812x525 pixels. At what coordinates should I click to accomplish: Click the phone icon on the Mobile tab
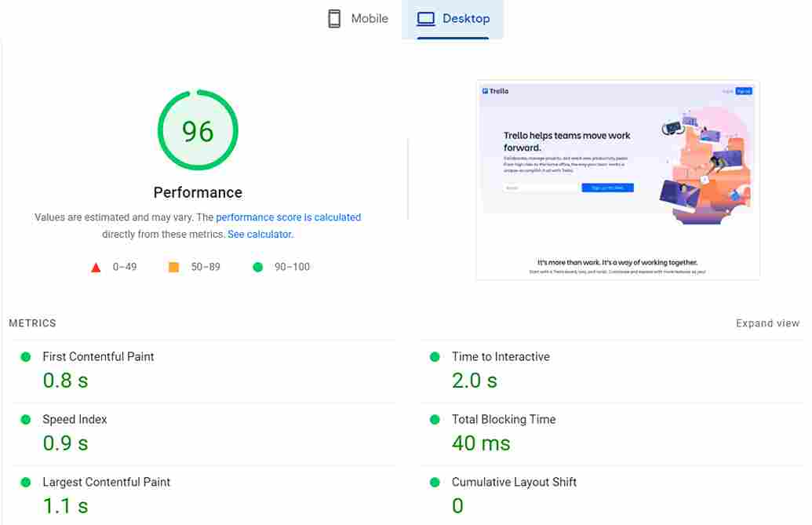pos(334,18)
